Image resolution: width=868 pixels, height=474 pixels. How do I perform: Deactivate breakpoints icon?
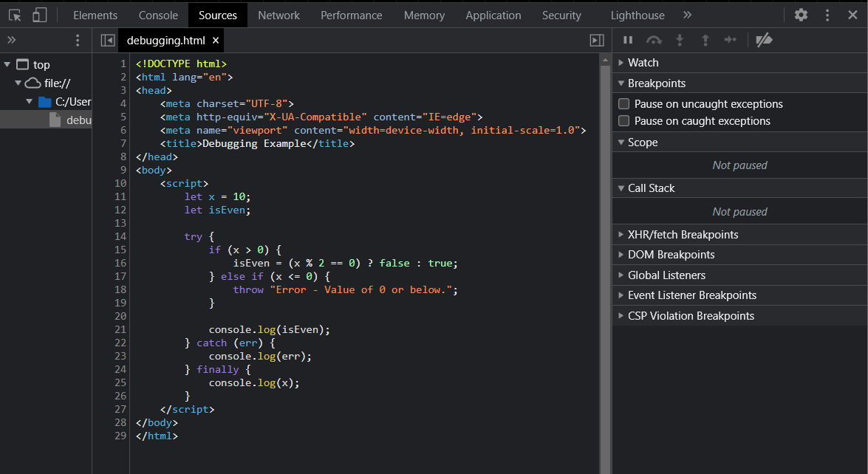coord(764,40)
